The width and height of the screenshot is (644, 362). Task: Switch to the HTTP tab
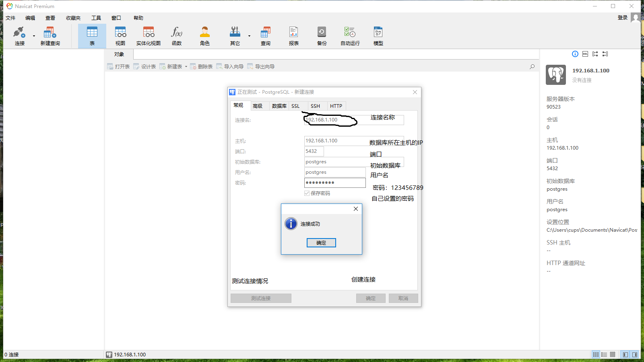point(336,106)
